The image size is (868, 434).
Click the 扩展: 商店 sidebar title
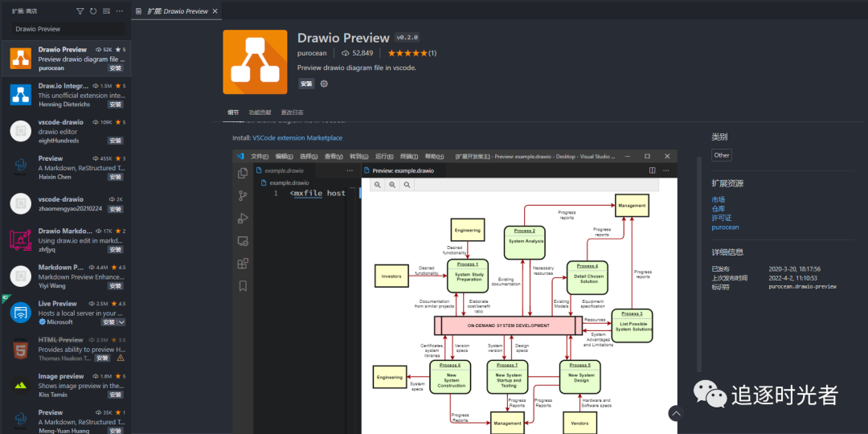point(25,11)
